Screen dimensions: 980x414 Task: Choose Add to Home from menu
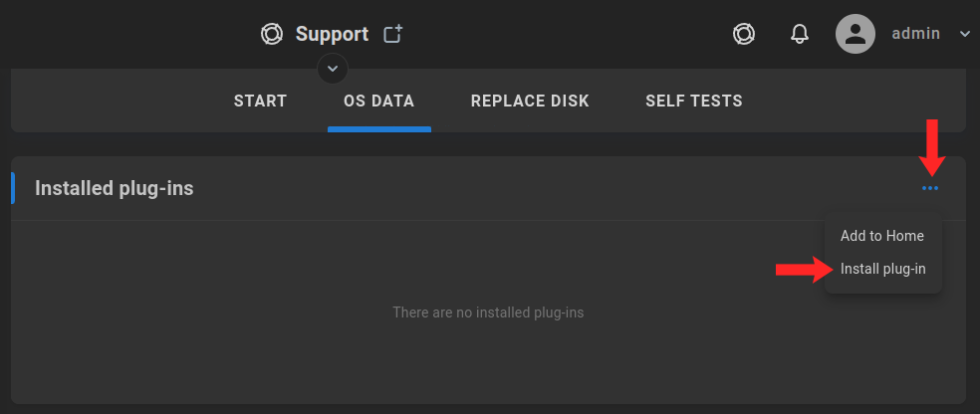882,236
